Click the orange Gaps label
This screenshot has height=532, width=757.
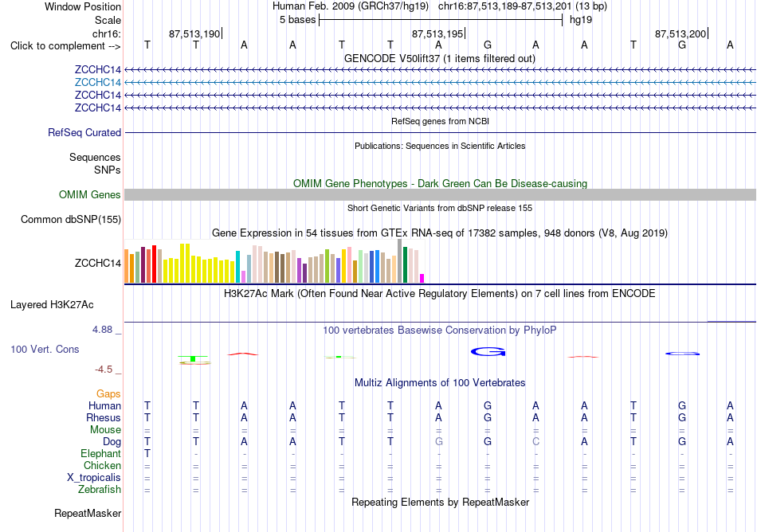(108, 394)
